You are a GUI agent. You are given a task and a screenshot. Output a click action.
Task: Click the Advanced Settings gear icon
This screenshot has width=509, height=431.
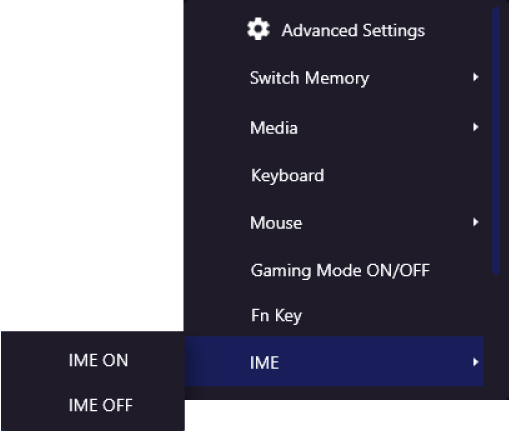[x=258, y=29]
